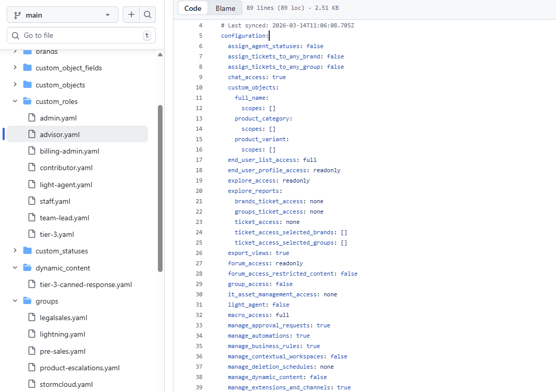
Task: Expand the custom_statuses folder
Action: [x=15, y=250]
